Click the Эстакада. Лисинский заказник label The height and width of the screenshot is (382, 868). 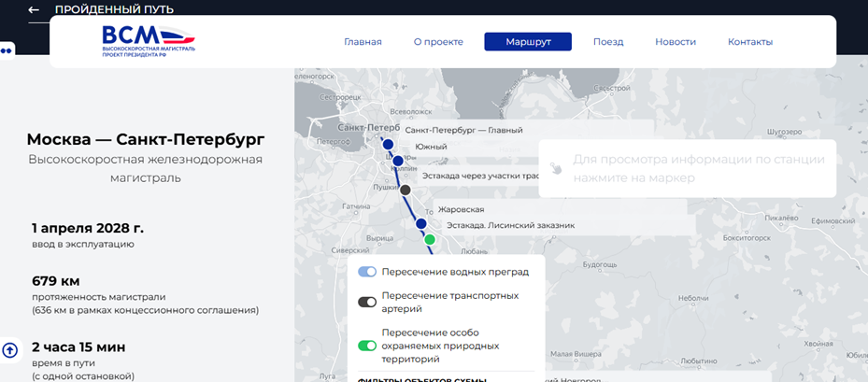point(511,225)
